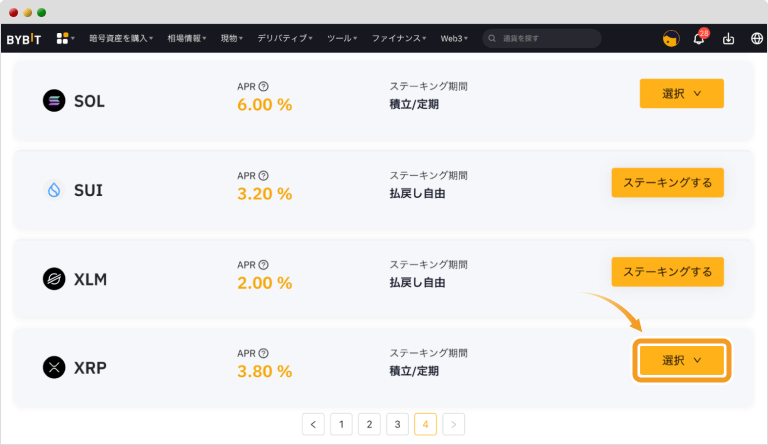Focus the coin search field
The image size is (768, 445).
542,38
